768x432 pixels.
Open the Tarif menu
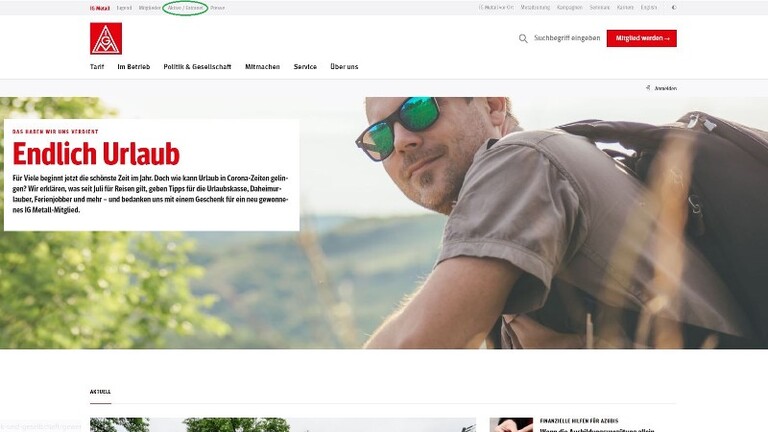coord(97,67)
